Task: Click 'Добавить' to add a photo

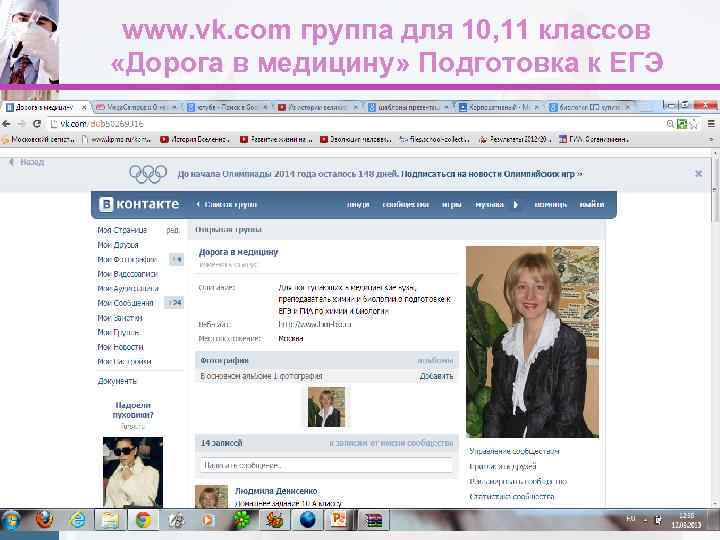Action: tap(436, 376)
